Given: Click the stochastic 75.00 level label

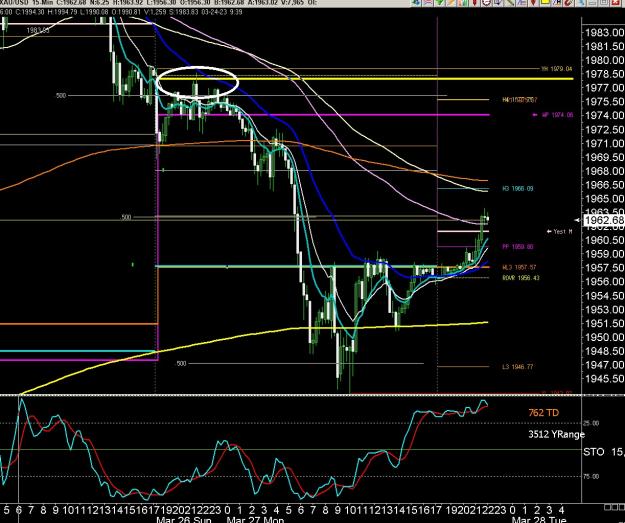Looking at the screenshot, I should click(591, 476).
